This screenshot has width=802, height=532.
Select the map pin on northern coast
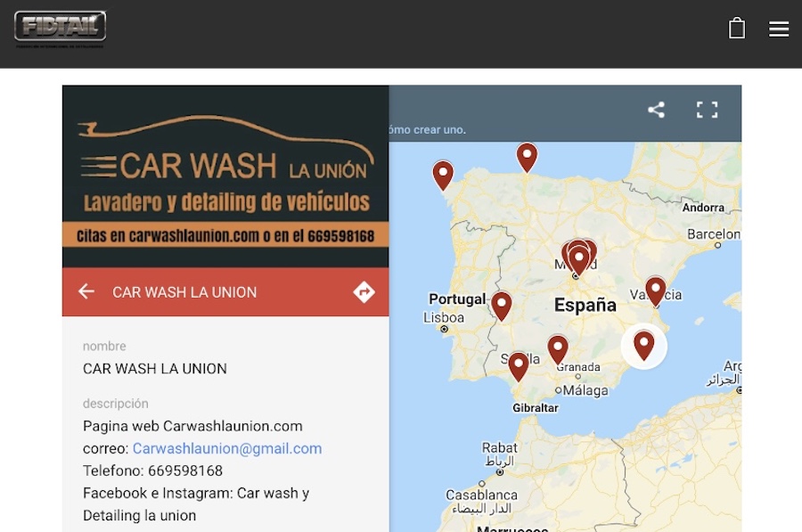click(527, 155)
